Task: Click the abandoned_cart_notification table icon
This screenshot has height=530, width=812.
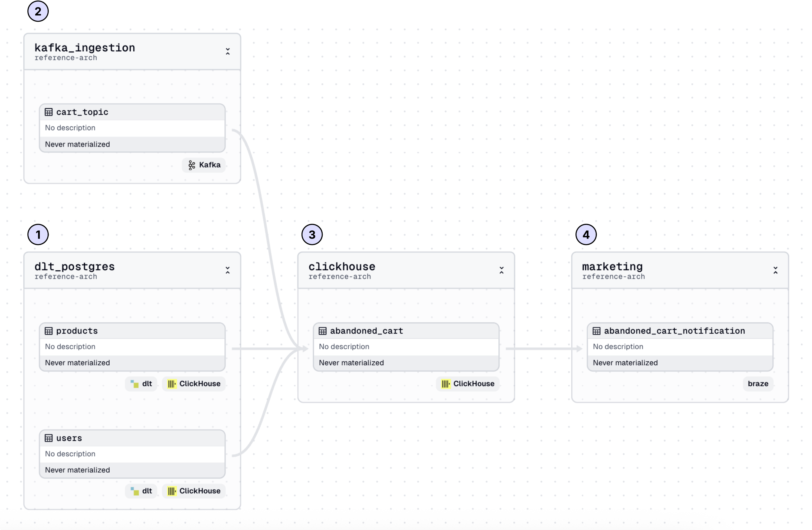Action: (596, 331)
